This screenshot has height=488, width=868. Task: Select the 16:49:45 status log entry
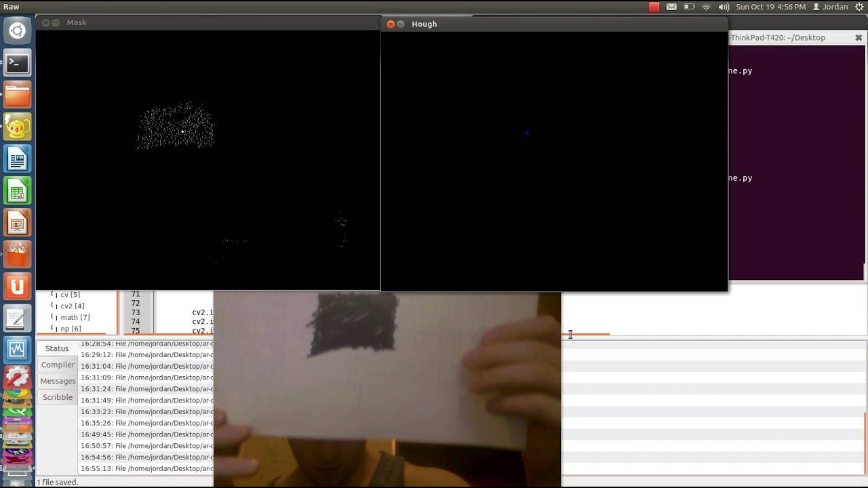coord(147,434)
